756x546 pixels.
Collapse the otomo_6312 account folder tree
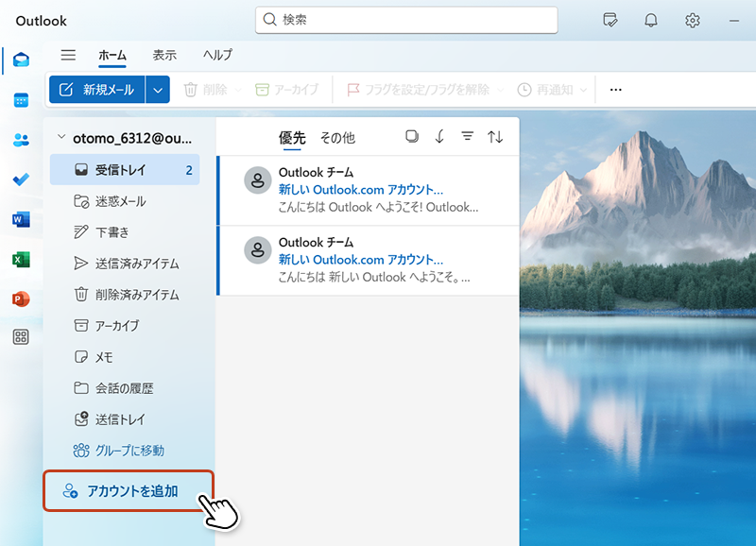pyautogui.click(x=61, y=137)
